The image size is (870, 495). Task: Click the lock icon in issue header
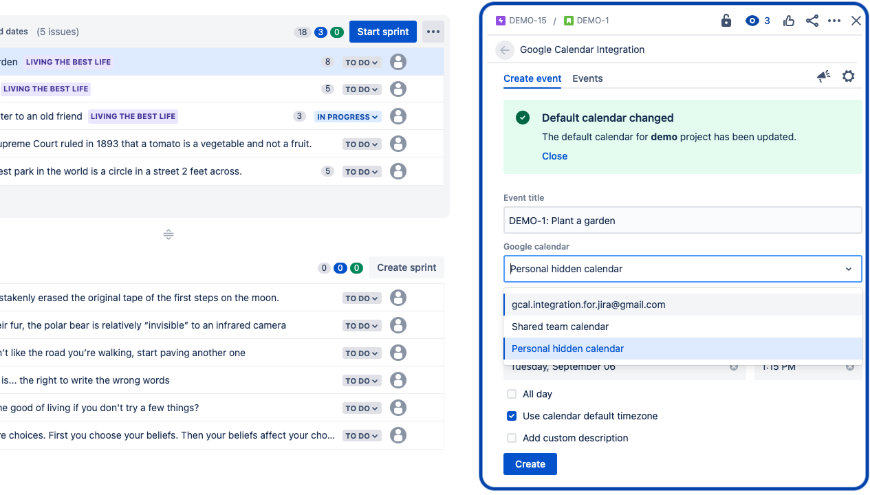[x=727, y=20]
